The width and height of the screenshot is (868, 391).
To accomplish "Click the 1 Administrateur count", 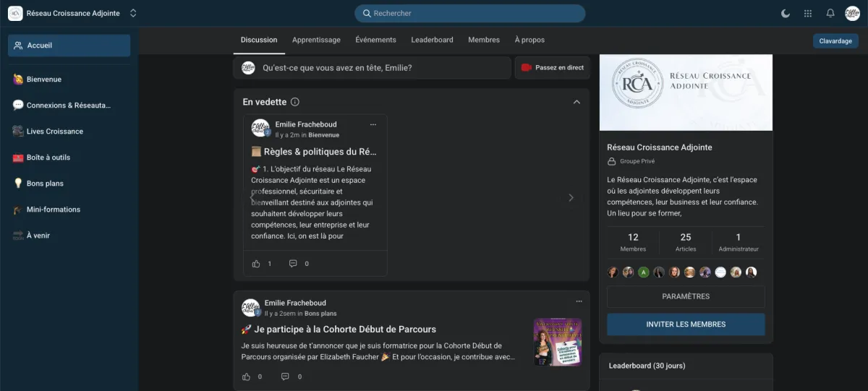I will 739,242.
